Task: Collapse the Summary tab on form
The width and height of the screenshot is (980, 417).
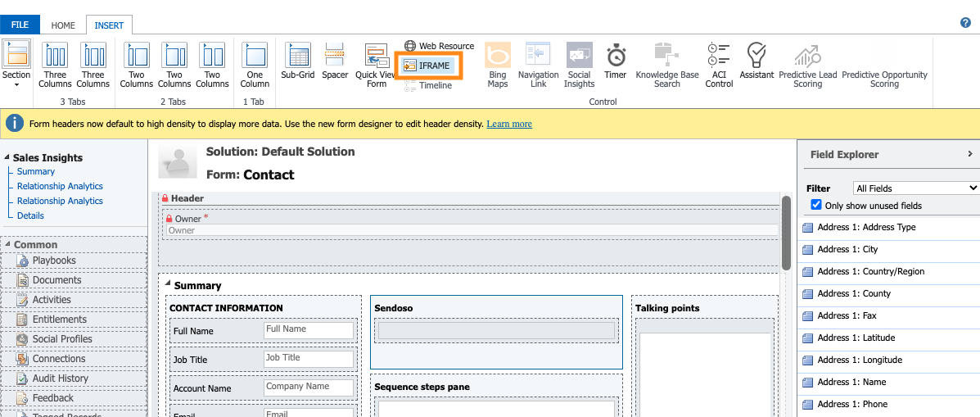Action: click(168, 283)
